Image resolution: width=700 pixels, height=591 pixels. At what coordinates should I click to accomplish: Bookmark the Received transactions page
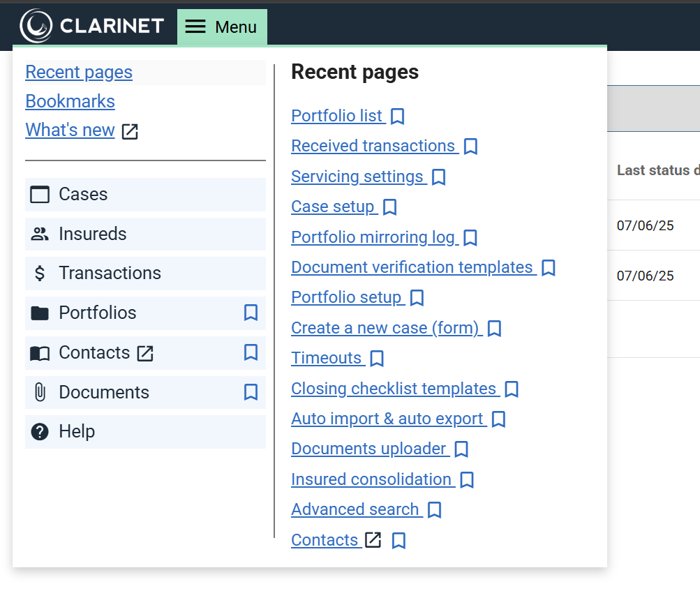pos(471,147)
